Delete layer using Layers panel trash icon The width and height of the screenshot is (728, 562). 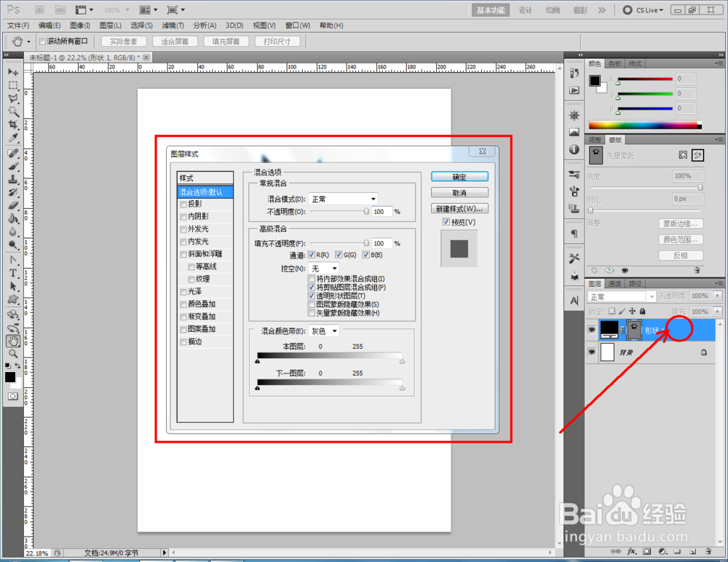tap(708, 551)
